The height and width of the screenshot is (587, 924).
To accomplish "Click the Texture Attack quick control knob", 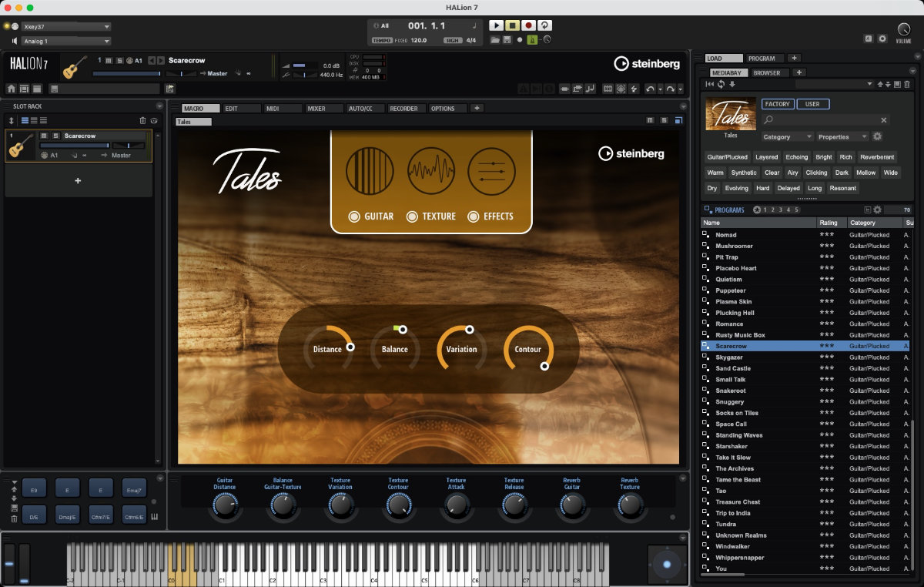I will [x=456, y=505].
